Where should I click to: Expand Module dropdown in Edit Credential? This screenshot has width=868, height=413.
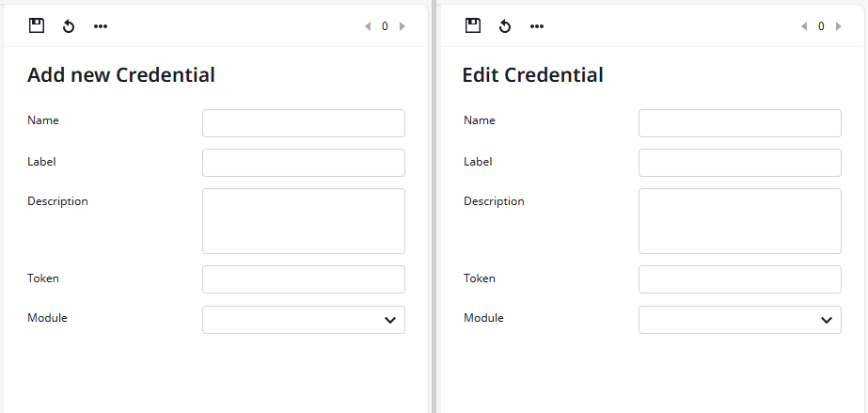[739, 320]
